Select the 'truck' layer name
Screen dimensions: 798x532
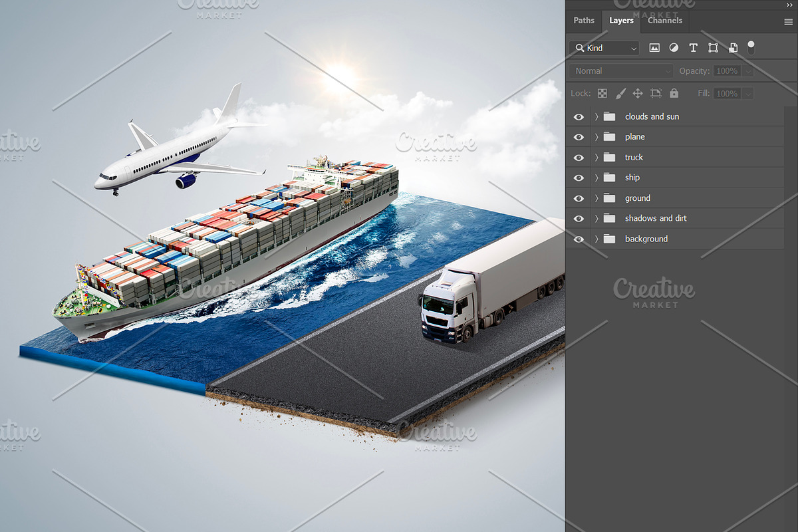tap(634, 158)
